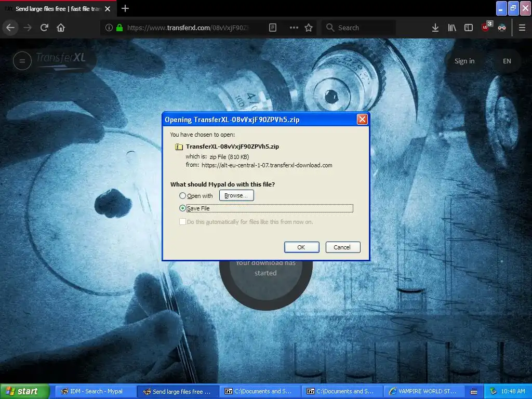Open the Windows start menu
This screenshot has height=399, width=532.
click(x=24, y=391)
